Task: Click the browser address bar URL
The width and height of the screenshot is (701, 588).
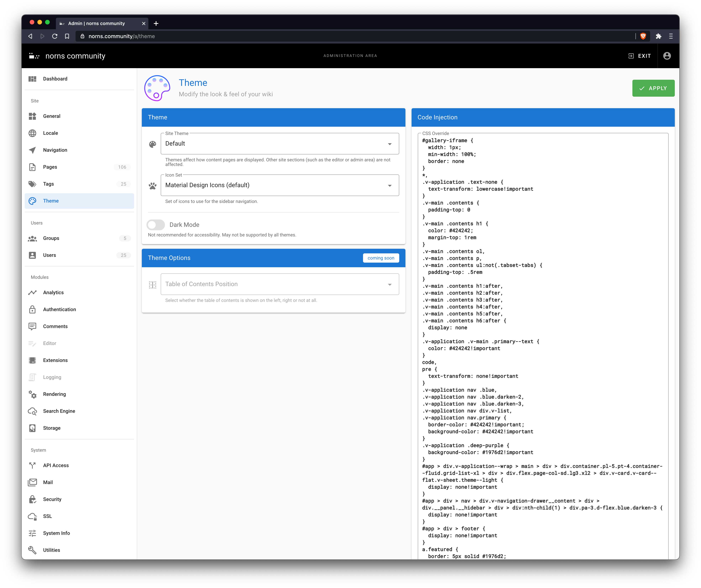Action: click(x=122, y=36)
